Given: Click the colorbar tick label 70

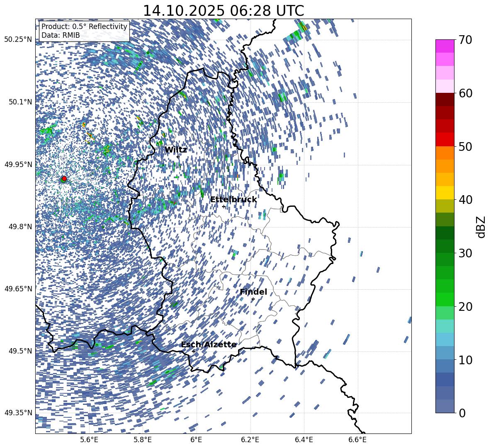Looking at the screenshot, I should pos(465,40).
